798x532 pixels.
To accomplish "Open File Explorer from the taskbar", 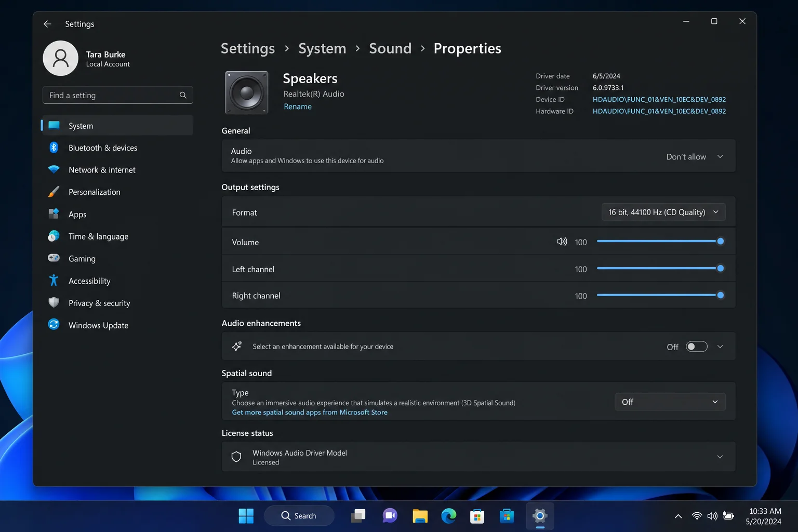I will (420, 516).
